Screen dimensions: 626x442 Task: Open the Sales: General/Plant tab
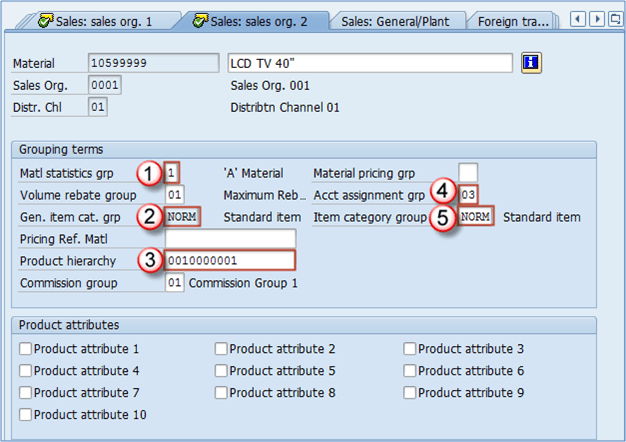395,20
